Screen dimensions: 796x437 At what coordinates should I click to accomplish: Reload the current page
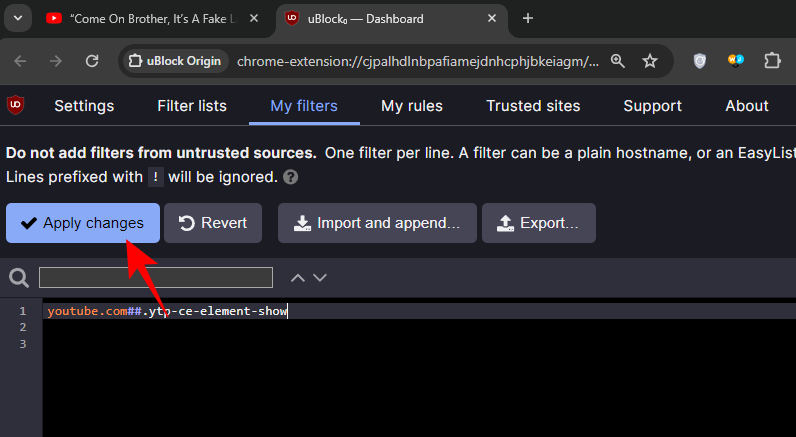tap(92, 61)
